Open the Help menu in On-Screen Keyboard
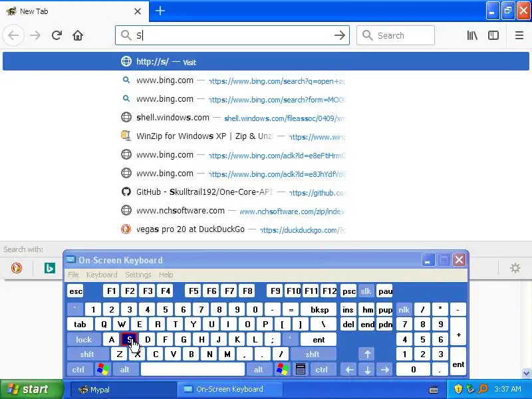 [166, 275]
